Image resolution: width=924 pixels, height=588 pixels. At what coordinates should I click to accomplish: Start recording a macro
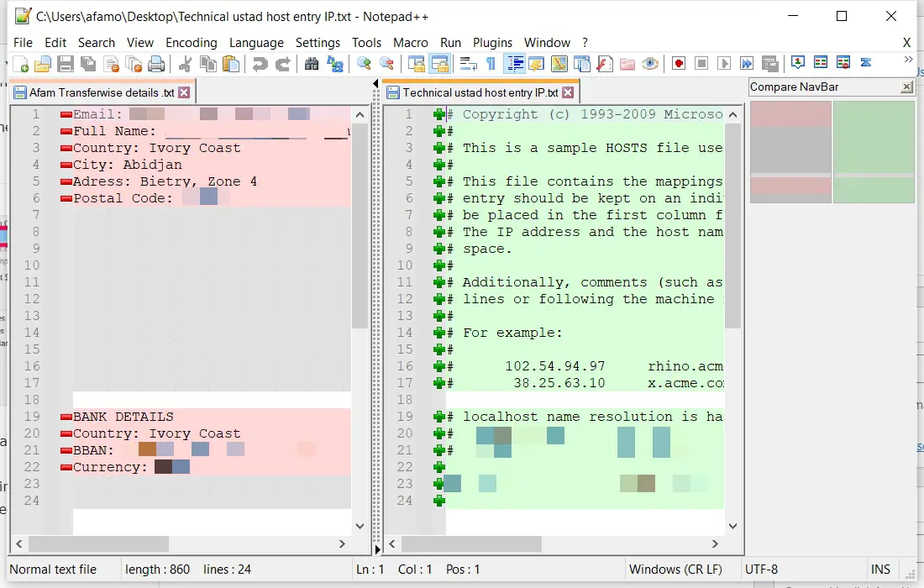point(679,62)
